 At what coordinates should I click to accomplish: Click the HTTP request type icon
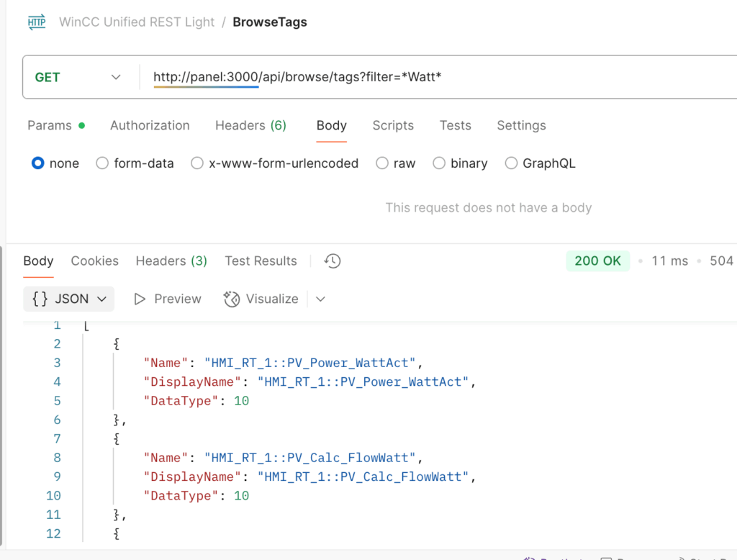(37, 22)
